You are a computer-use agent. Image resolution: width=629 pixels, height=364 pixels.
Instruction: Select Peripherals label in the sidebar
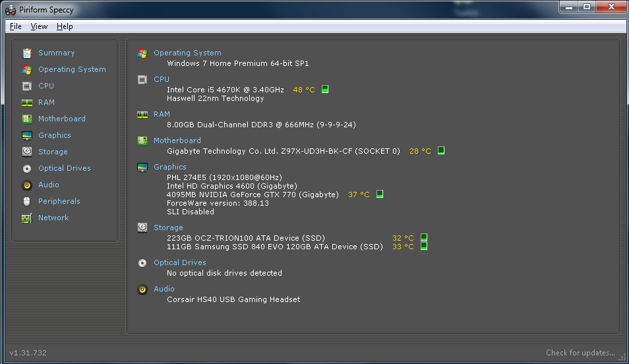(59, 202)
